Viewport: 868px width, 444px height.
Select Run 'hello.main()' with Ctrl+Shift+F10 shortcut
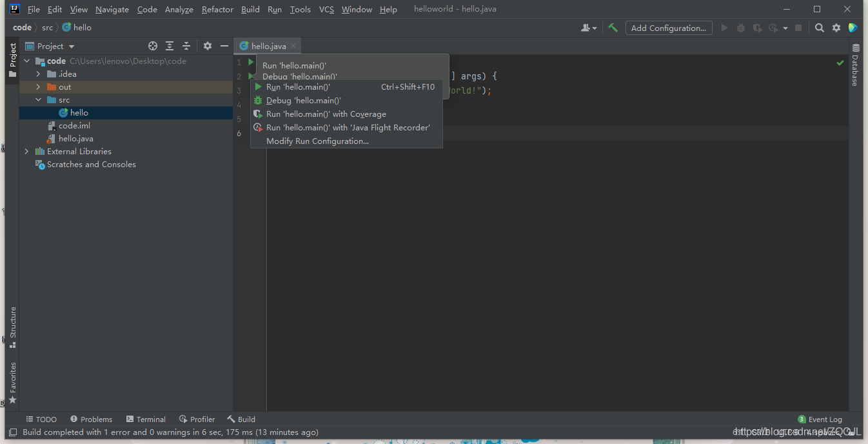point(346,86)
